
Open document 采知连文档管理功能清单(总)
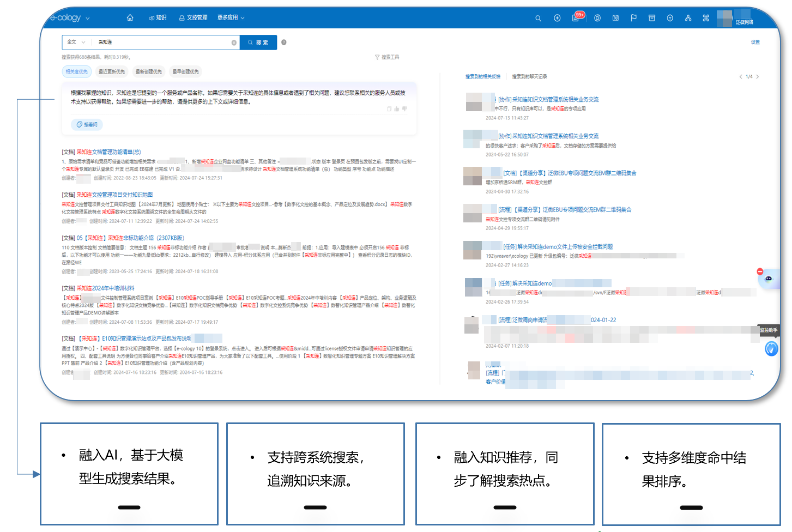[108, 152]
